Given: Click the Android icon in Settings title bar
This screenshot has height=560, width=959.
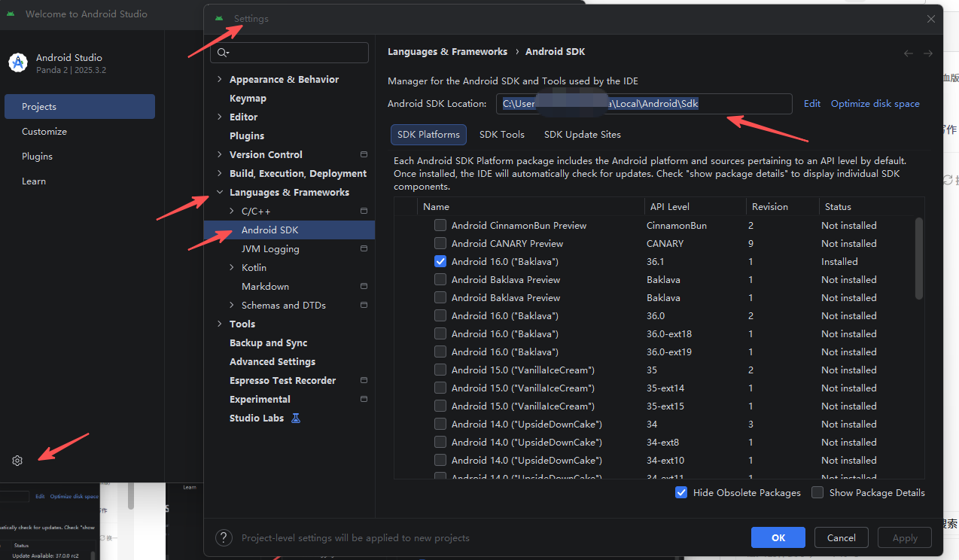Looking at the screenshot, I should (218, 18).
